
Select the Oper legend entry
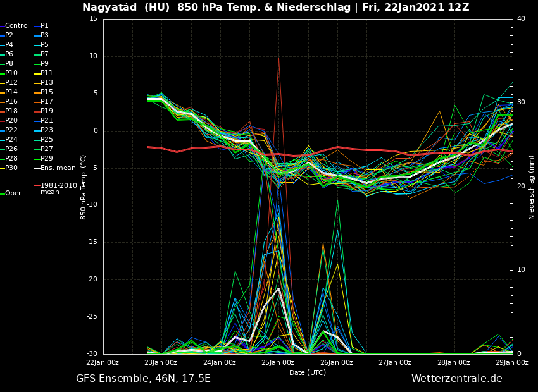tap(13, 193)
